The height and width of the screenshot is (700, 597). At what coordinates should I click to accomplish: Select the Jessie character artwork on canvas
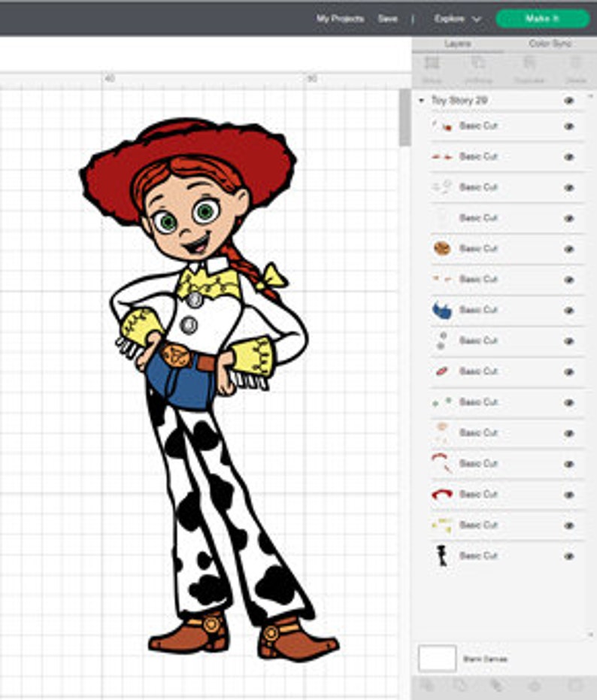(x=210, y=389)
